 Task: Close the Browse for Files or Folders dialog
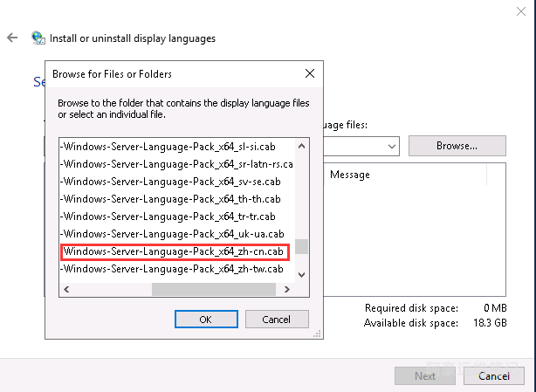(x=309, y=74)
